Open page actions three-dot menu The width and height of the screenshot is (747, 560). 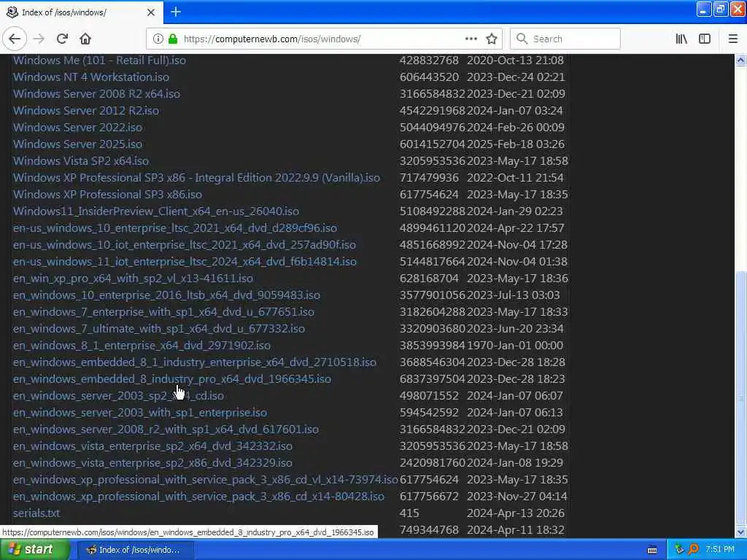[471, 39]
